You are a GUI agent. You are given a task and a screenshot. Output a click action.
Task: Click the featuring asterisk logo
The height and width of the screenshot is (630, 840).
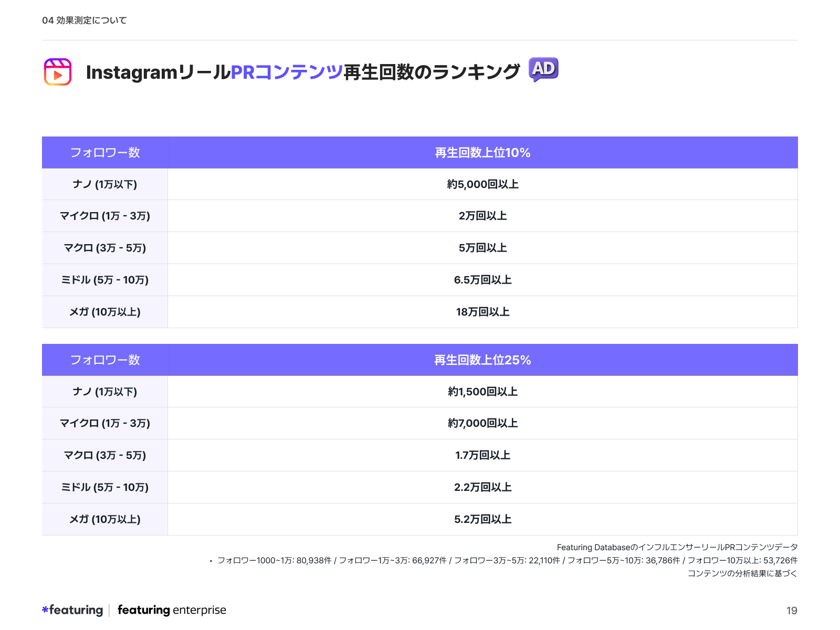46,610
